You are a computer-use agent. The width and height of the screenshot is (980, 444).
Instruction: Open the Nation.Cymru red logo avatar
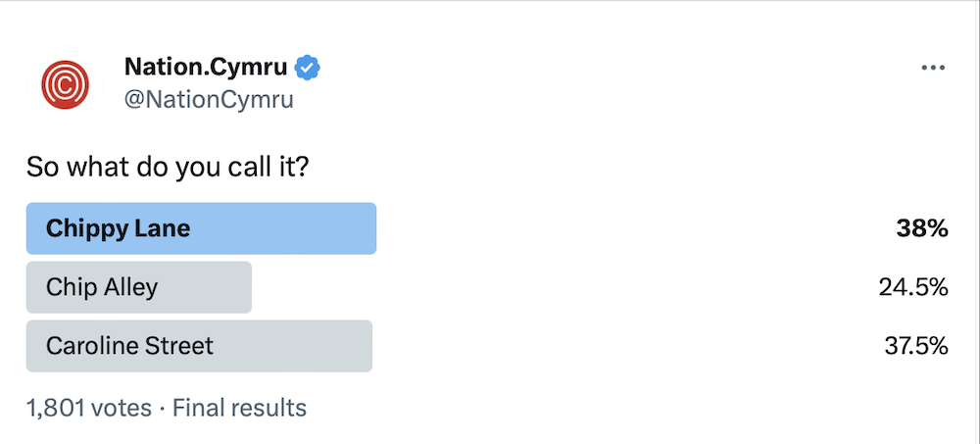(65, 84)
